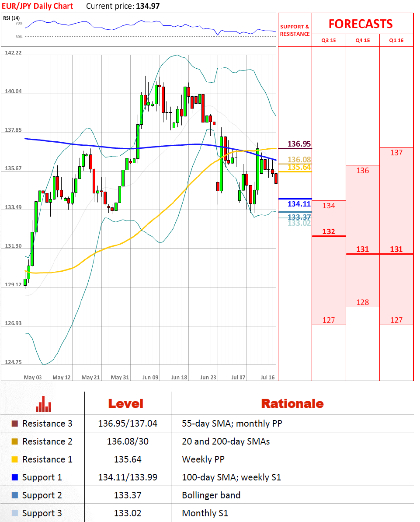Click the current price value 134.97

[x=148, y=6]
